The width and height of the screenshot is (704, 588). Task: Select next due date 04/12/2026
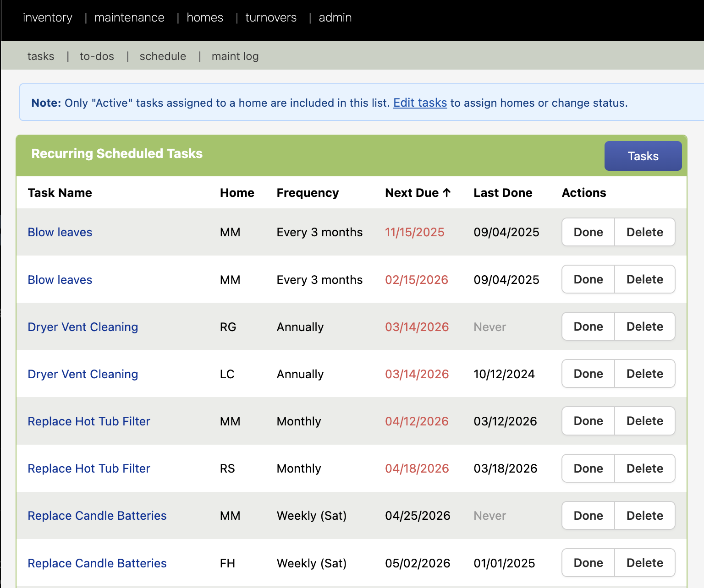[417, 421]
